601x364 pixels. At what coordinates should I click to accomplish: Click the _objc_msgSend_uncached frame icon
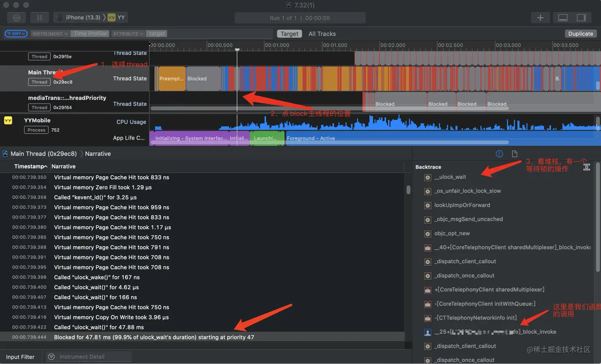pyautogui.click(x=428, y=219)
